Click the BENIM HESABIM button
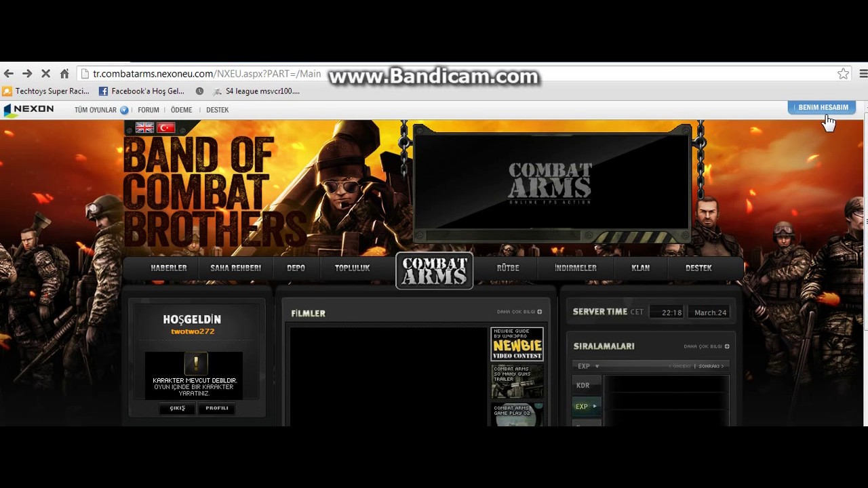The width and height of the screenshot is (868, 488). (822, 107)
